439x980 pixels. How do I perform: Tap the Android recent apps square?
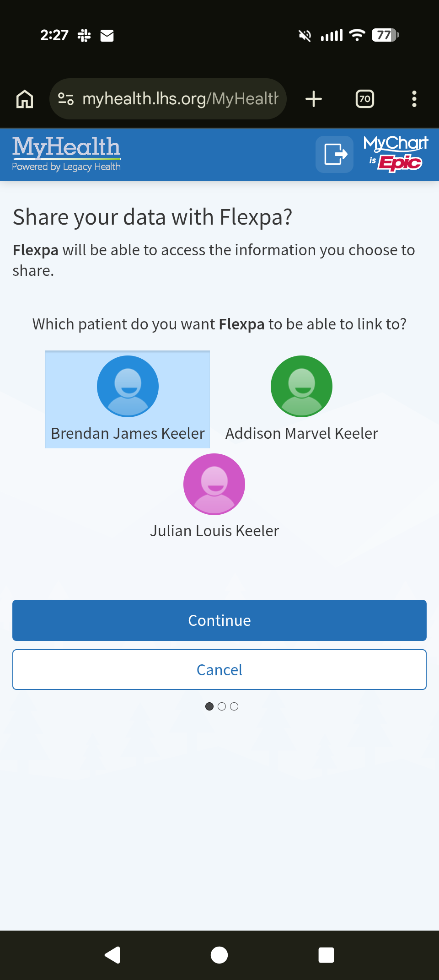click(x=326, y=955)
